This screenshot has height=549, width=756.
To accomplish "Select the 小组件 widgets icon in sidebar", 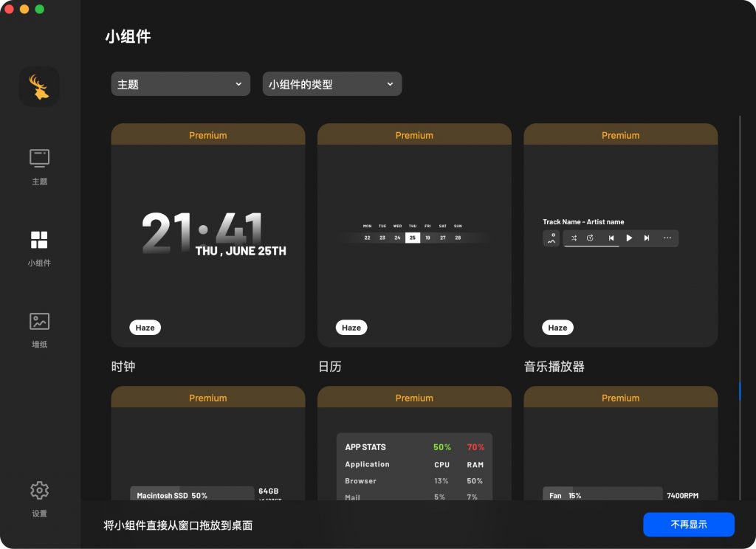I will click(39, 240).
